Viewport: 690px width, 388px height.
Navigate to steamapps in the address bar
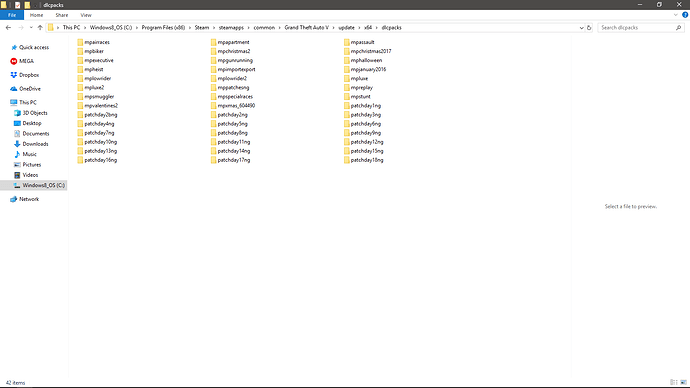click(231, 28)
